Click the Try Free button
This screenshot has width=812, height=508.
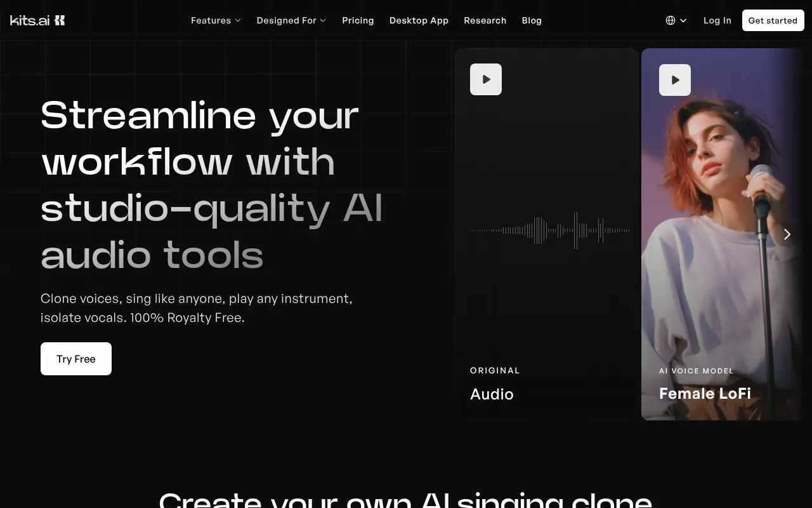(x=76, y=359)
